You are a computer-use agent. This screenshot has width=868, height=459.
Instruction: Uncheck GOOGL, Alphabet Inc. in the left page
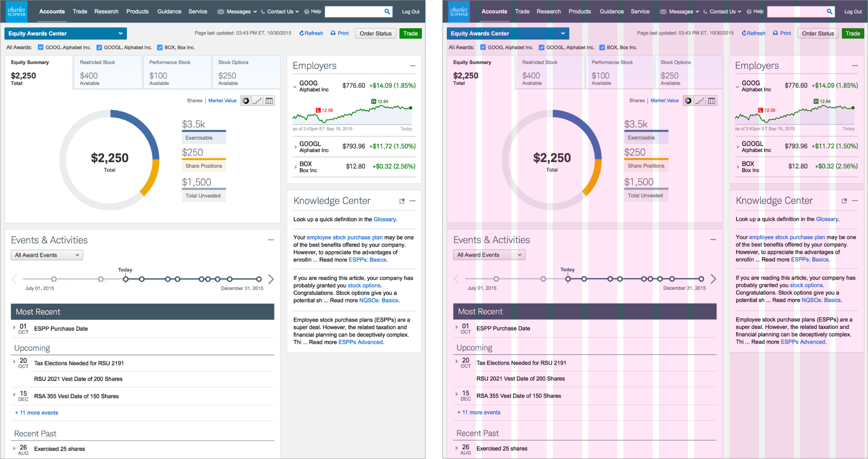pos(99,47)
